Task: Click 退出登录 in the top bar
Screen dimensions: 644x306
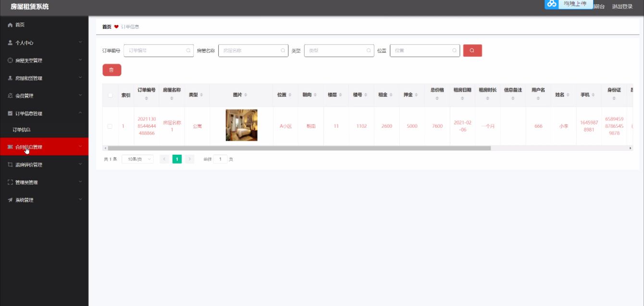Action: click(622, 6)
